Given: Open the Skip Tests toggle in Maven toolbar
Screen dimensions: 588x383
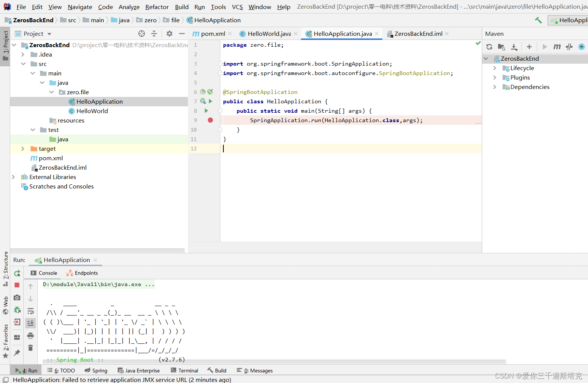Looking at the screenshot, I should pos(569,47).
